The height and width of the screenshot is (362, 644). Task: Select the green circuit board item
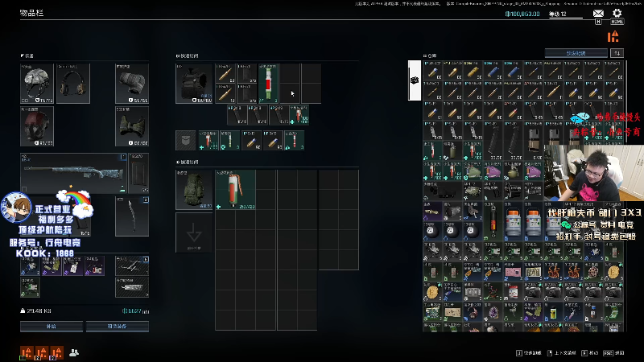432,312
